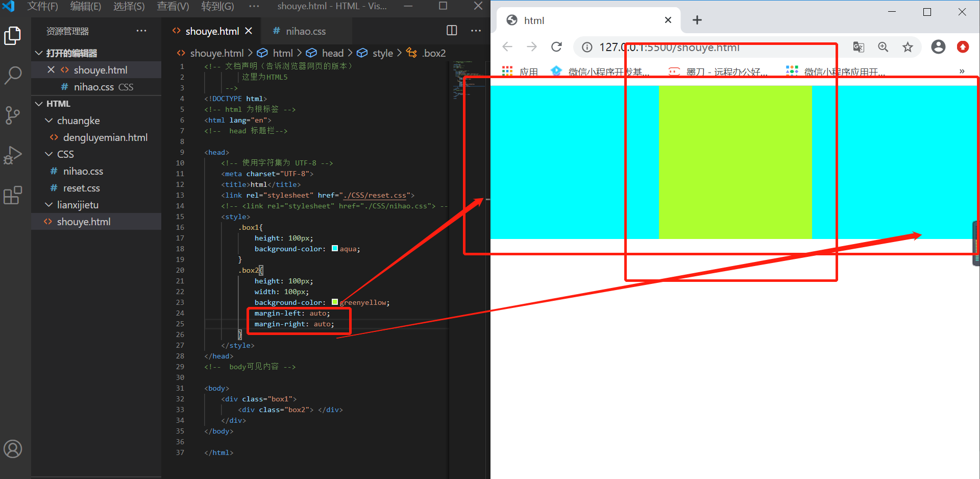Bookmark this page with the star icon
This screenshot has width=980, height=479.
908,47
